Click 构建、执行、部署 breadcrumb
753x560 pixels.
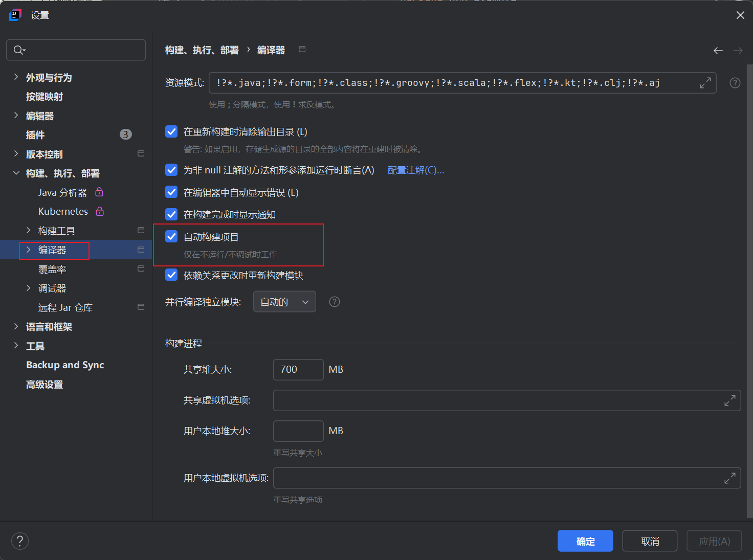pyautogui.click(x=202, y=50)
